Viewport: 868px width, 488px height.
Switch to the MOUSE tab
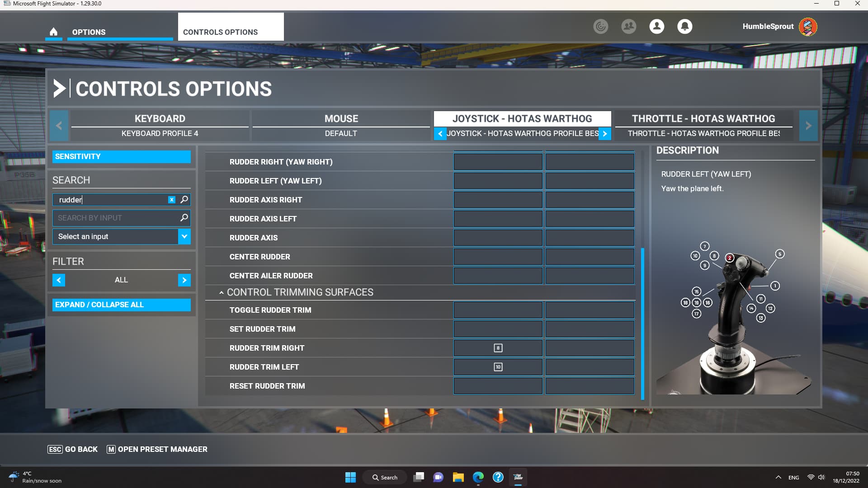(x=341, y=118)
